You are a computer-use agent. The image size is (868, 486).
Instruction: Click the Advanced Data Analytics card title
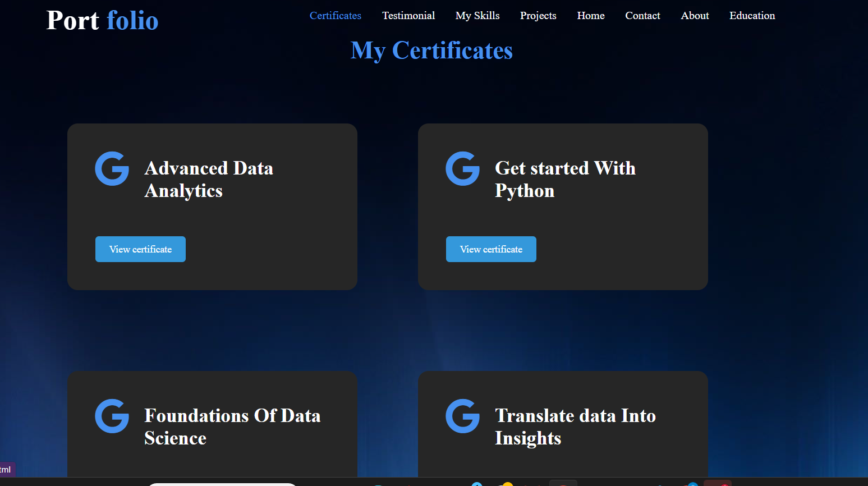tap(209, 180)
